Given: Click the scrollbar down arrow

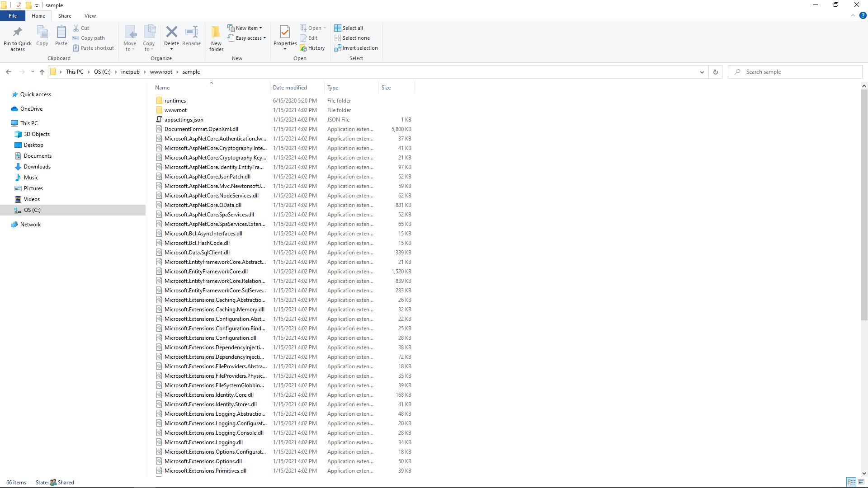Looking at the screenshot, I should (864, 474).
